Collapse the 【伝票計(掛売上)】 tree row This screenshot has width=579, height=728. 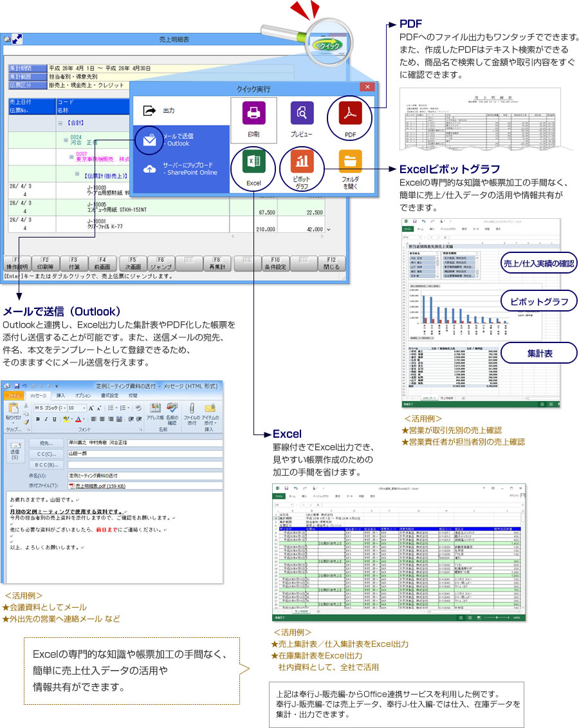77,174
